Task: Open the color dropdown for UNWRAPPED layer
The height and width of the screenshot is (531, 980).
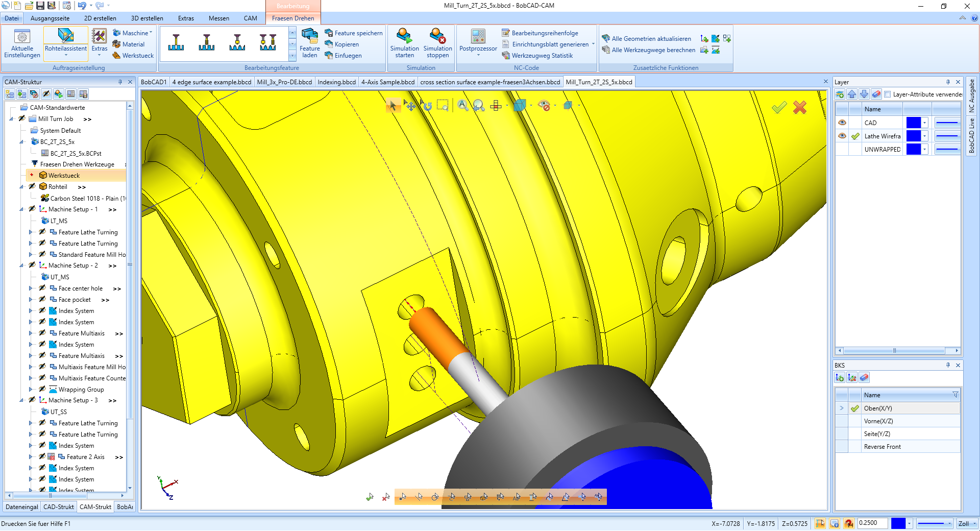Action: click(924, 149)
